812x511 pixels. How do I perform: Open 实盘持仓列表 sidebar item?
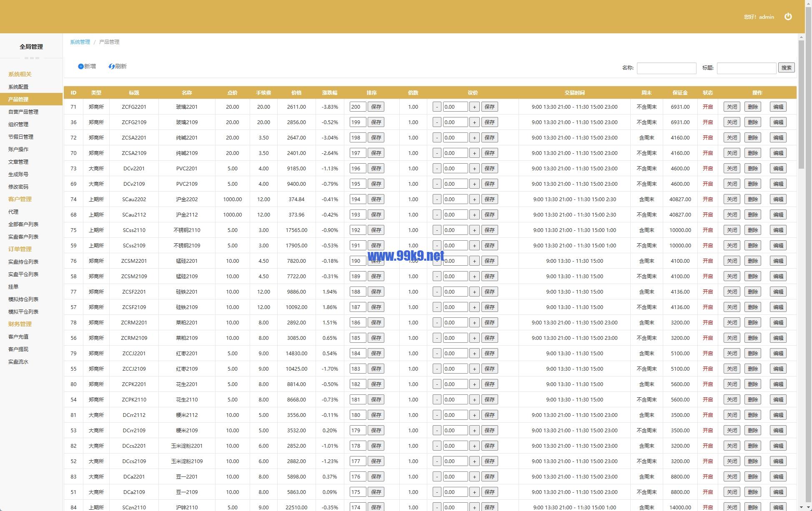click(23, 262)
